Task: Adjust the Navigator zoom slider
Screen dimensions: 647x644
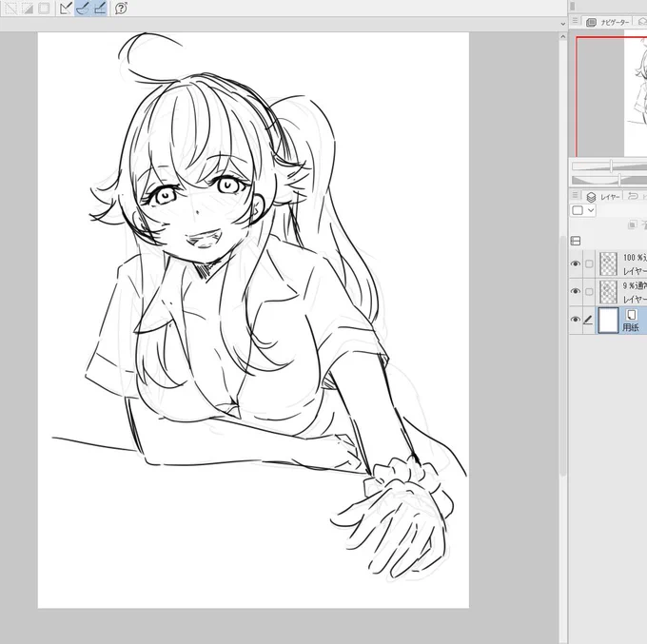Action: (611, 166)
